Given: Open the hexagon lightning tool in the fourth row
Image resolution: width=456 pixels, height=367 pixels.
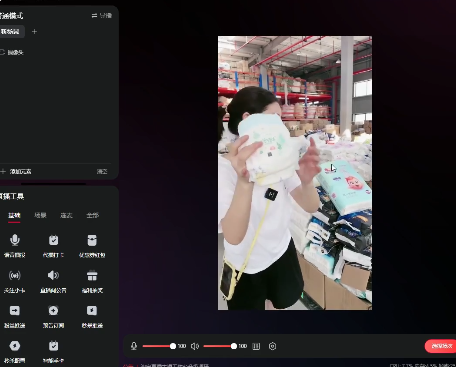Looking at the screenshot, I should [15, 346].
